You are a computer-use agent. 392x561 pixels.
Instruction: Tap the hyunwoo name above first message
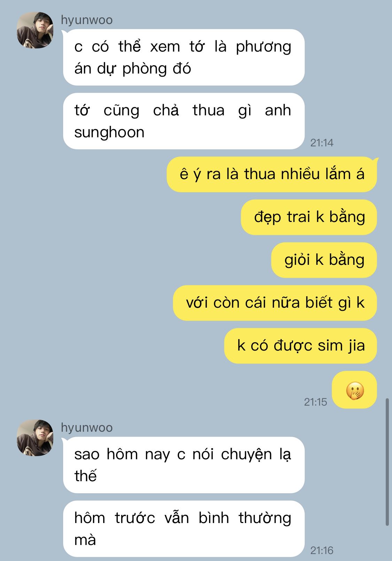point(87,20)
